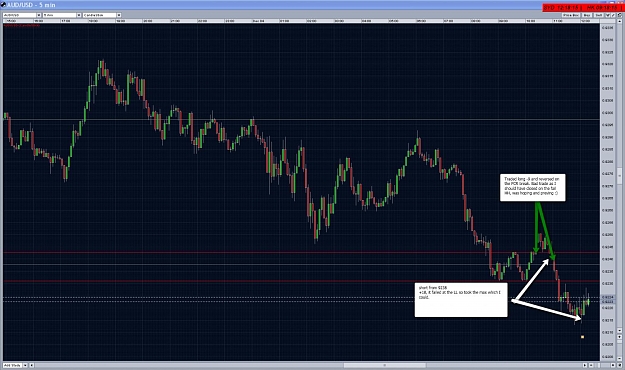Open the Candlestick chart type dropdown arrow

pos(119,15)
